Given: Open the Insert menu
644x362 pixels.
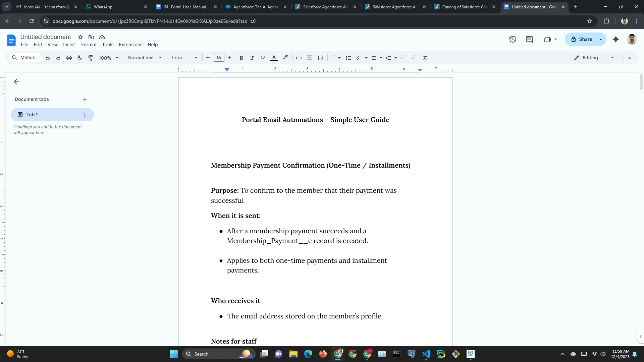Looking at the screenshot, I should (69, 45).
